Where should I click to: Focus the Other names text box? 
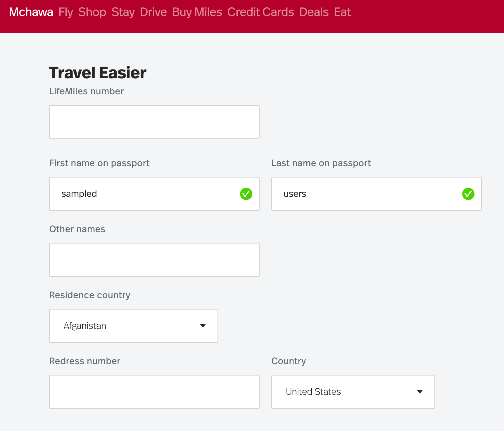click(154, 260)
